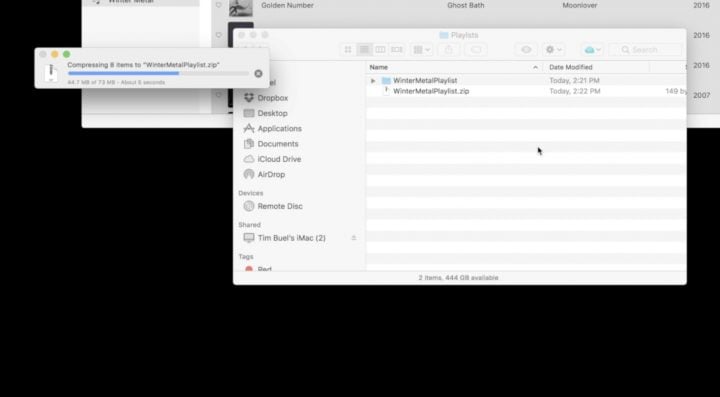This screenshot has width=720, height=397.
Task: Expand the WinterMetalPlaylist folder
Action: 373,81
